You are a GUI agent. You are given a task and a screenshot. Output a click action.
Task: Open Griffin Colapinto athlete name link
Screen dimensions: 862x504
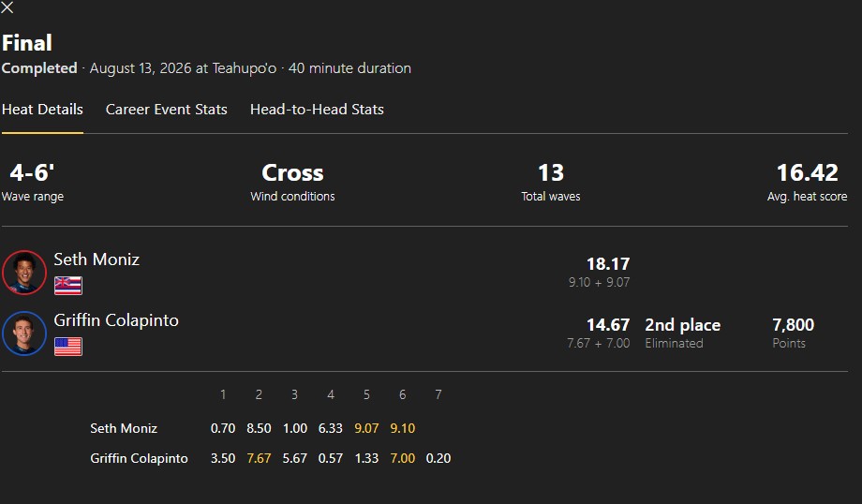116,320
